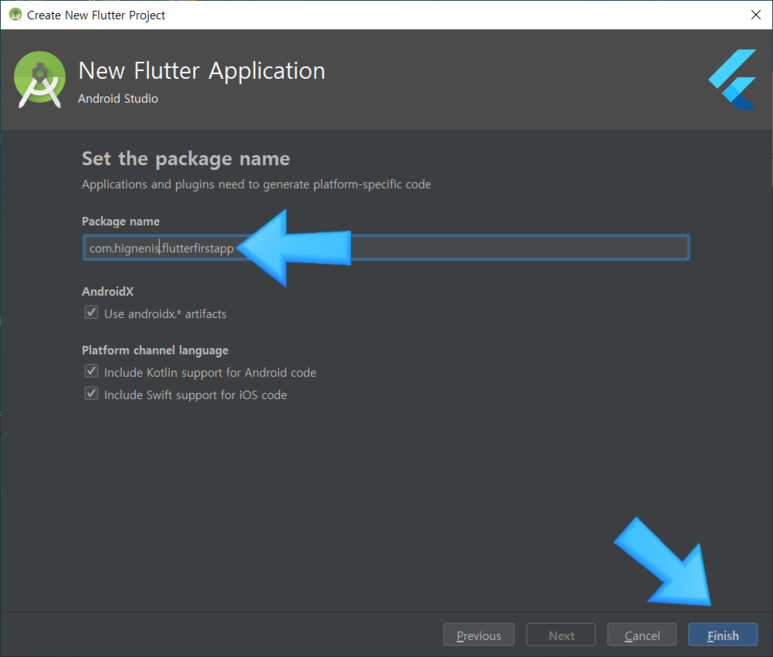Click the Finish button
Image resolution: width=773 pixels, height=657 pixels.
click(x=722, y=635)
